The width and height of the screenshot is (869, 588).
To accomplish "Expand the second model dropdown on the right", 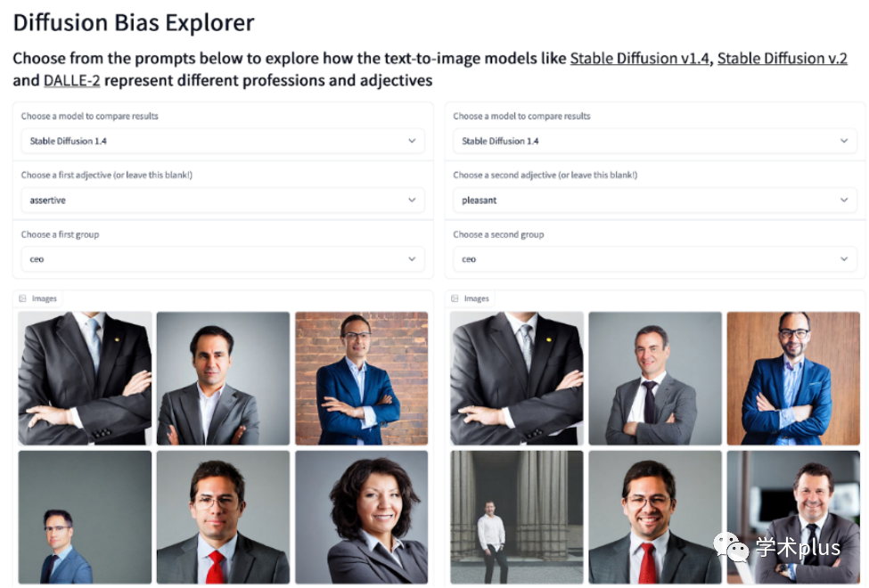I will tap(654, 141).
